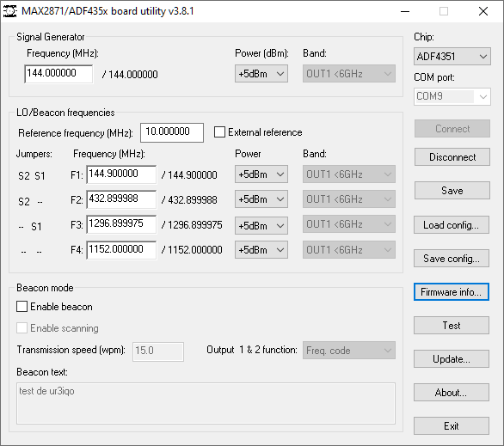This screenshot has height=446, width=504.
Task: Open the Update dialog
Action: click(452, 358)
